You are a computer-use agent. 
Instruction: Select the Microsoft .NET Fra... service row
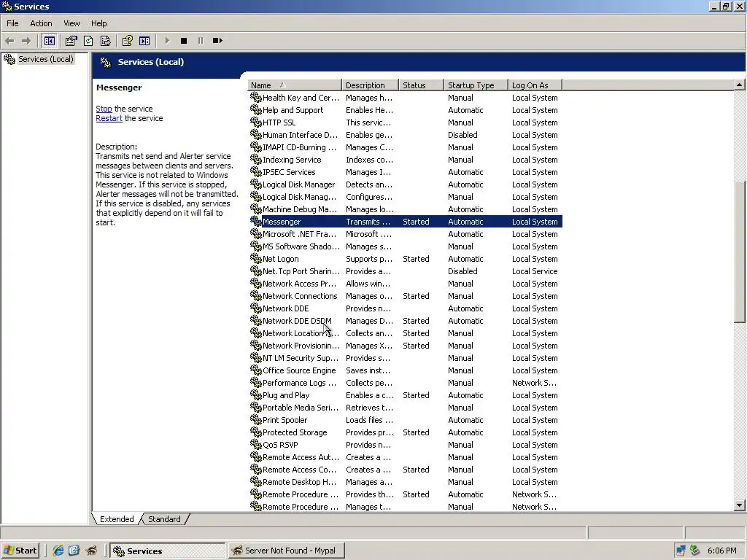(x=405, y=234)
